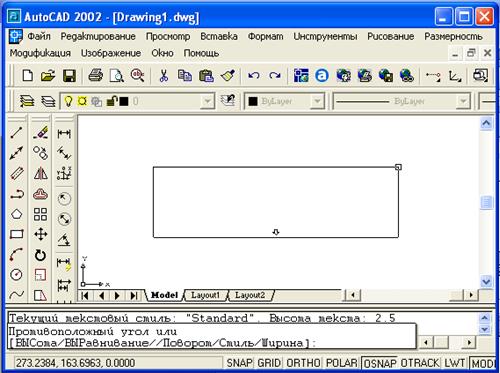Screen dimensions: 500x373
Task: Select the Aligned Dimension tool
Action: click(x=64, y=153)
